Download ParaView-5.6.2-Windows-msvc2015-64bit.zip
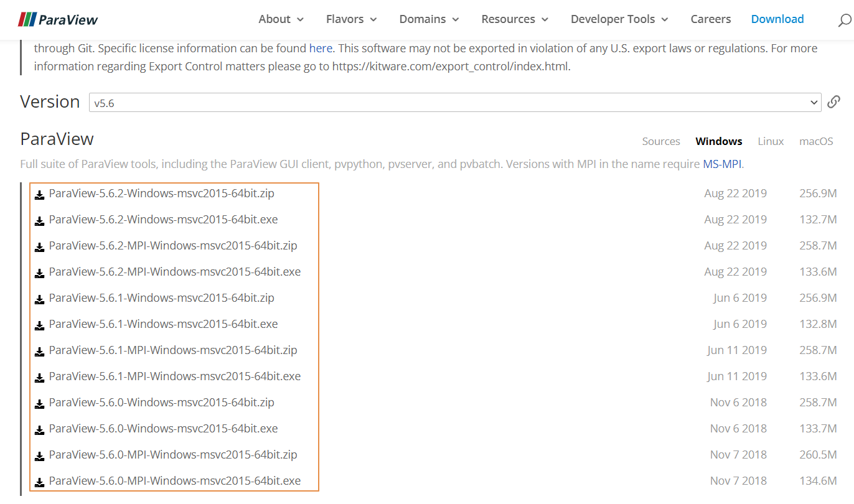 click(161, 194)
